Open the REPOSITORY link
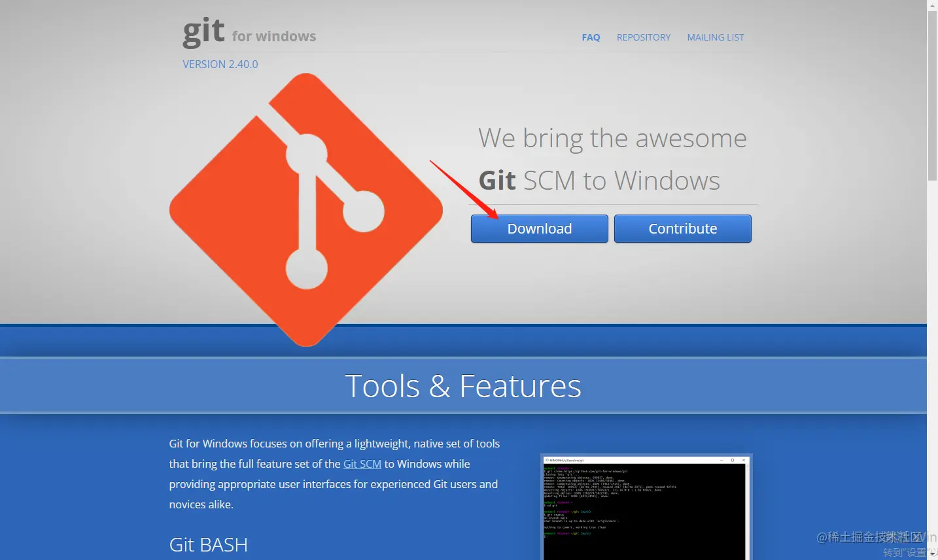This screenshot has height=560, width=938. pos(644,37)
